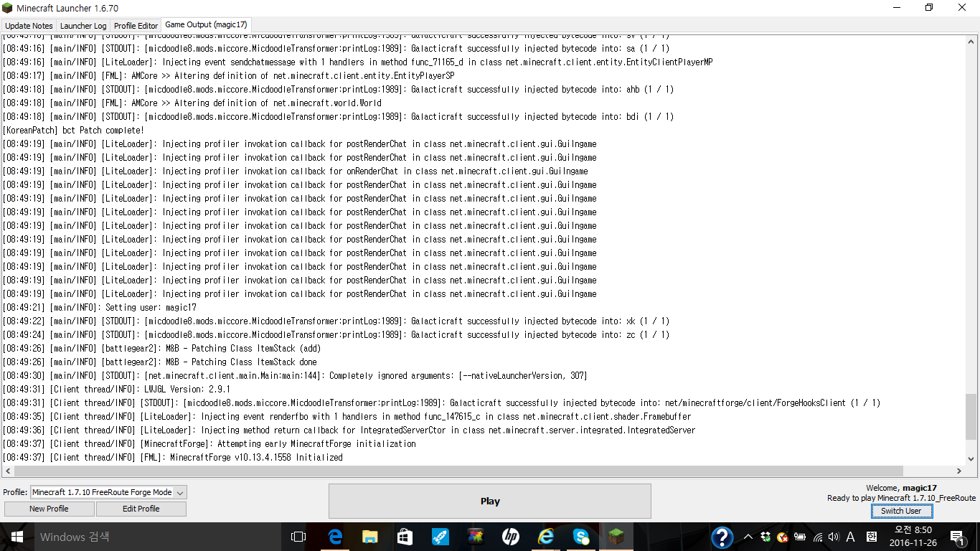The height and width of the screenshot is (551, 980).
Task: Click the blue question mark help icon
Action: click(722, 537)
